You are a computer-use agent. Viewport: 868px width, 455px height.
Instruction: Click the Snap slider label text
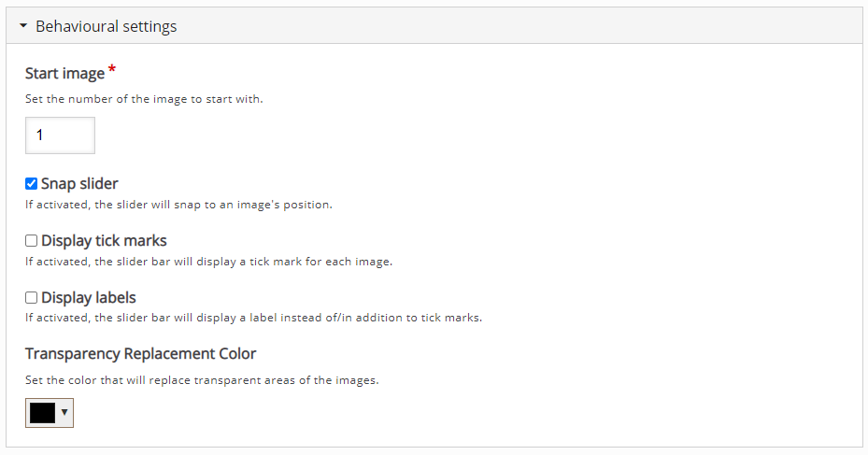click(79, 184)
